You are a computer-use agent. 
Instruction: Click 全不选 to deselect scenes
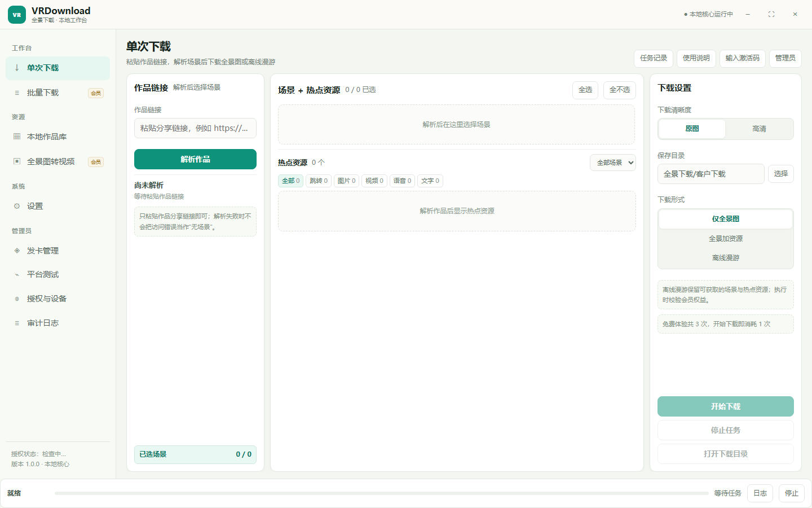620,90
